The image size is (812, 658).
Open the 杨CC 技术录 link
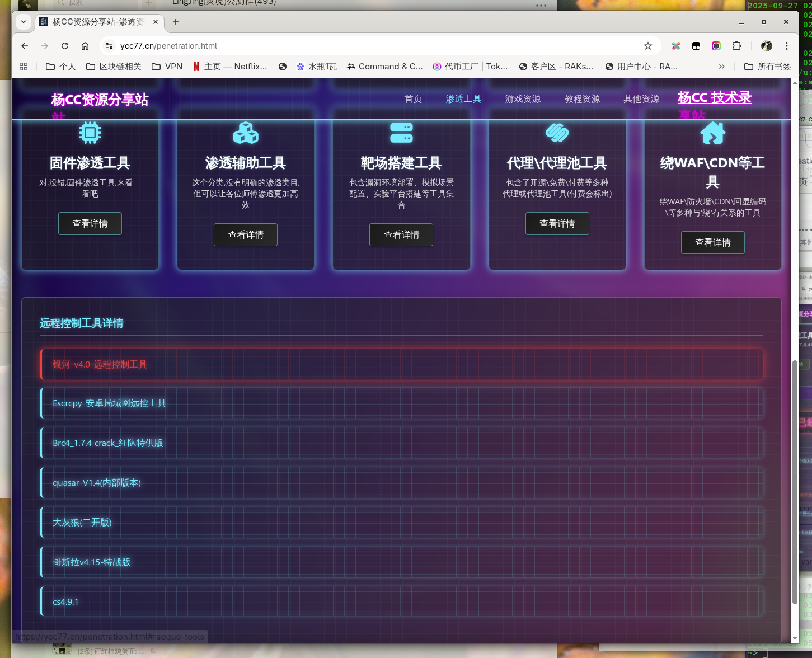coord(714,97)
